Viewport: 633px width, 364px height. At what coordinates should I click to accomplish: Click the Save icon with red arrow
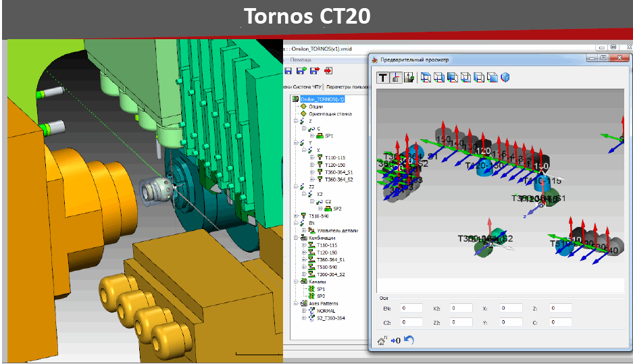(315, 71)
